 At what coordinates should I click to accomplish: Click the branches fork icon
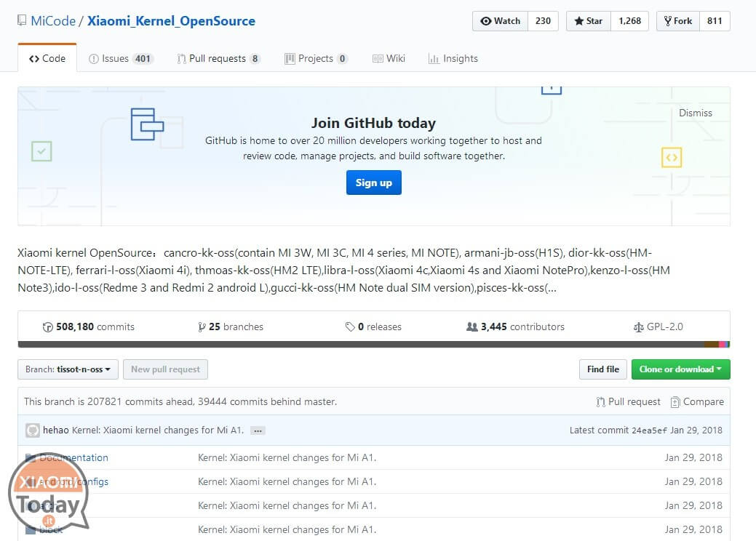pos(202,327)
